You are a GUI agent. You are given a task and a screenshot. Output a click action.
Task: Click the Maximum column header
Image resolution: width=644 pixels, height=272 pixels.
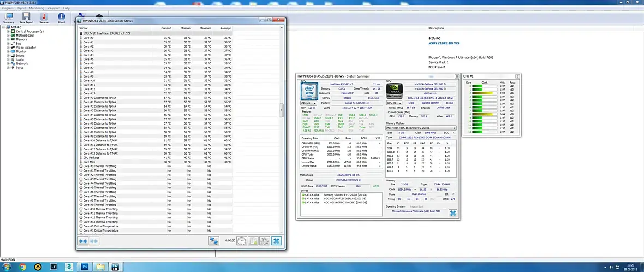[x=205, y=28]
